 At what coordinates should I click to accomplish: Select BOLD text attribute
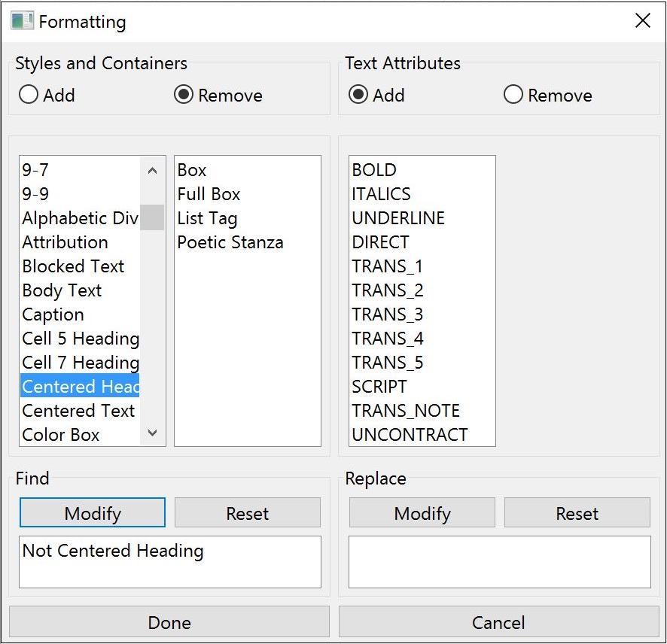point(374,170)
